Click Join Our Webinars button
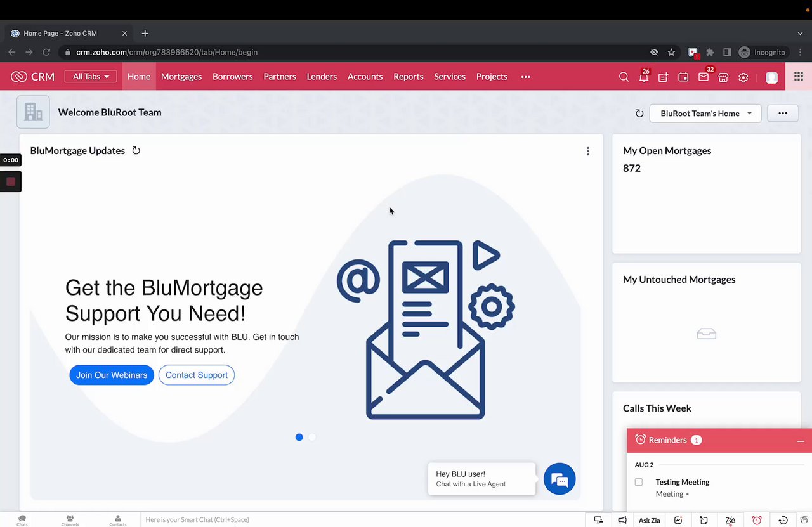The width and height of the screenshot is (812, 527). point(112,375)
